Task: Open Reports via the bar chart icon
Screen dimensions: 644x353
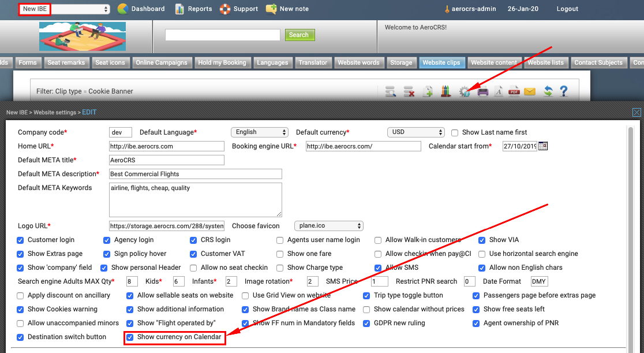Action: pyautogui.click(x=179, y=9)
